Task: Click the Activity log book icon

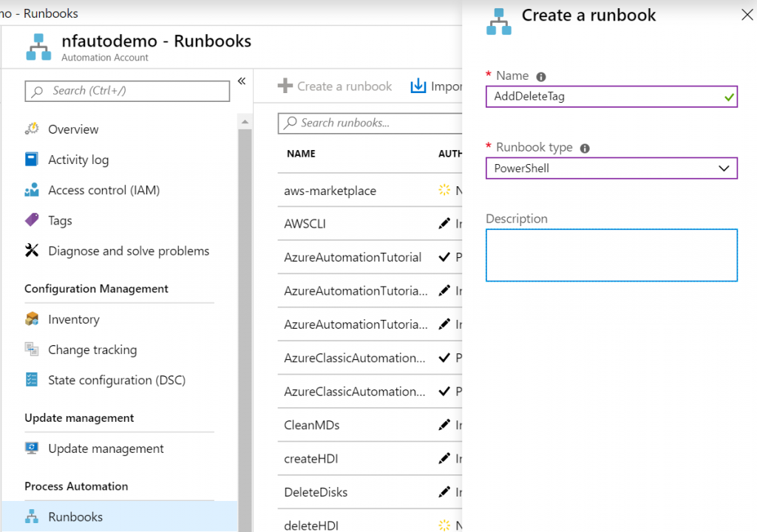Action: pos(31,160)
